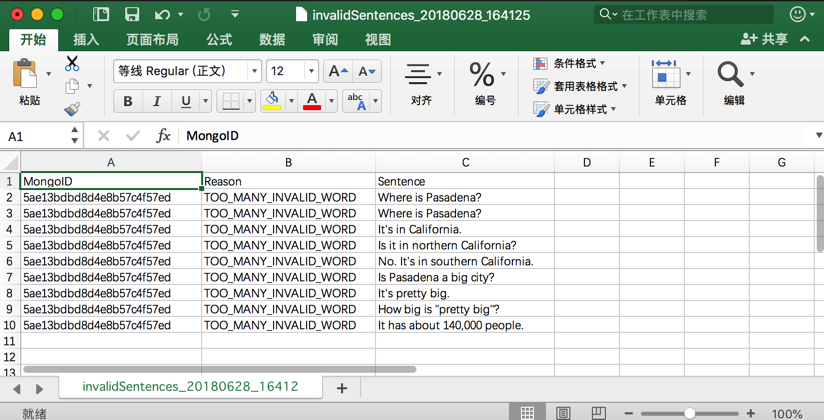Open Conditional Formatting (条件格式)
Screen dimensions: 824x420
(x=569, y=63)
